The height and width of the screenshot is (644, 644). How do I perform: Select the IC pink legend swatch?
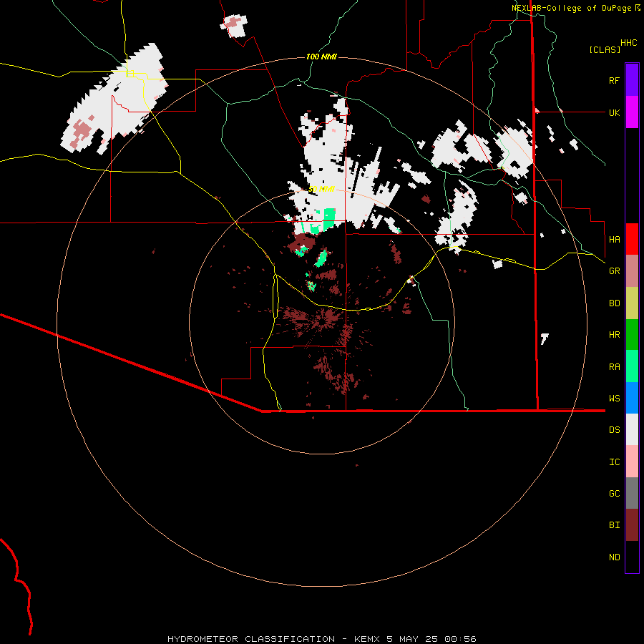pyautogui.click(x=632, y=462)
